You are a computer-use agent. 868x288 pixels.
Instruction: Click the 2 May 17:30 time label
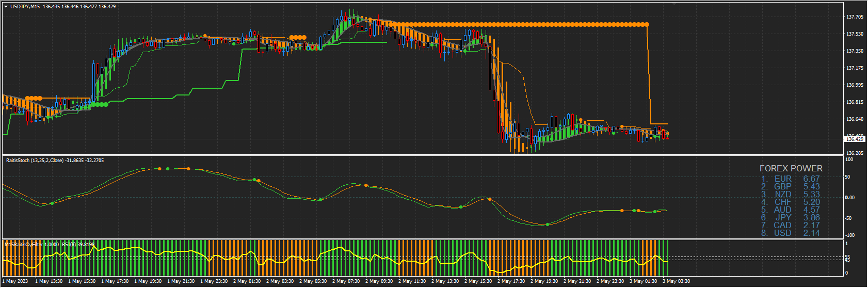tap(511, 281)
